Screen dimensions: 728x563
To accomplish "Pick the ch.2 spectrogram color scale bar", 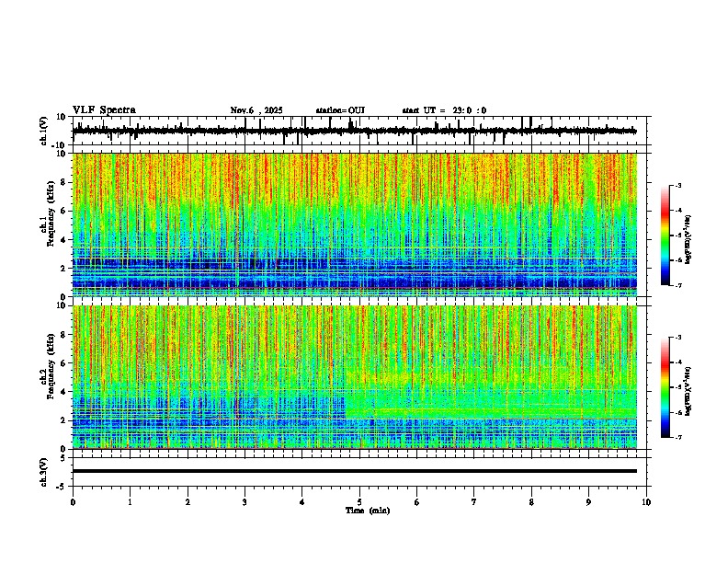I will (x=665, y=387).
